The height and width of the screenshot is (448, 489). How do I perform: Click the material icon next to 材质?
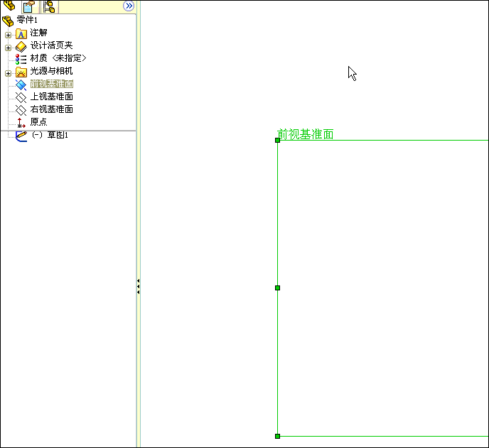21,59
